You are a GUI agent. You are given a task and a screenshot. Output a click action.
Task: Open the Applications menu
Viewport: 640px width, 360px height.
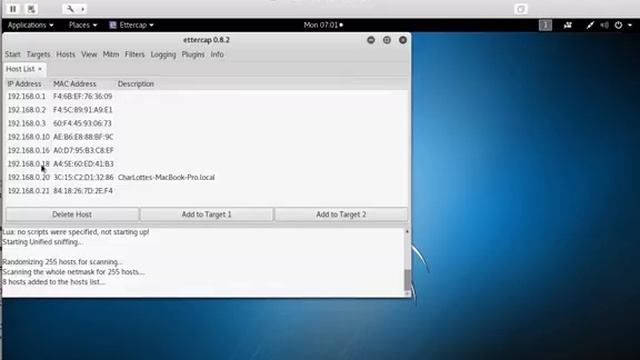point(31,25)
